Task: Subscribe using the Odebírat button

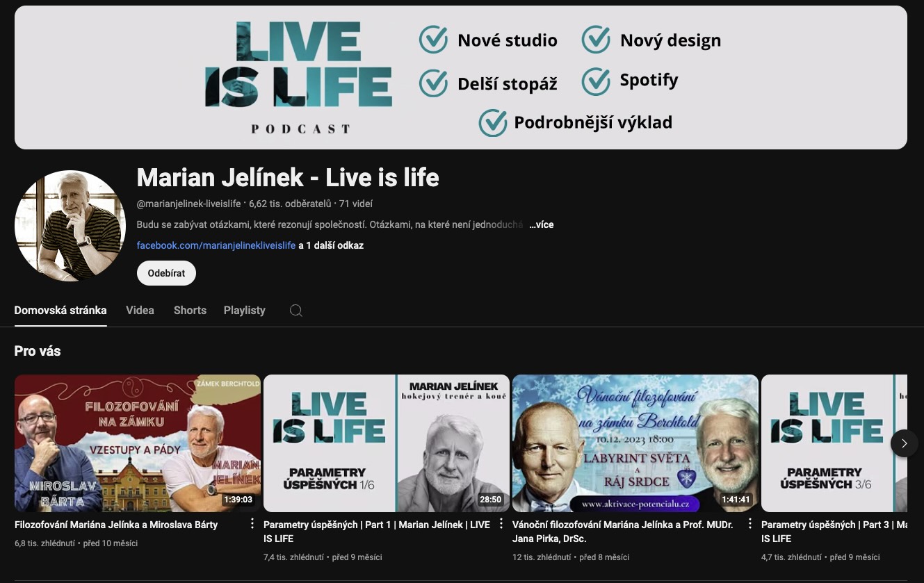Action: (x=166, y=273)
